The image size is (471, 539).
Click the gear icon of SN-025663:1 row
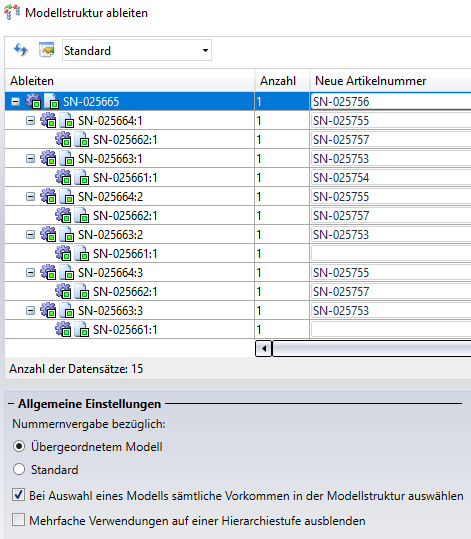(x=48, y=158)
